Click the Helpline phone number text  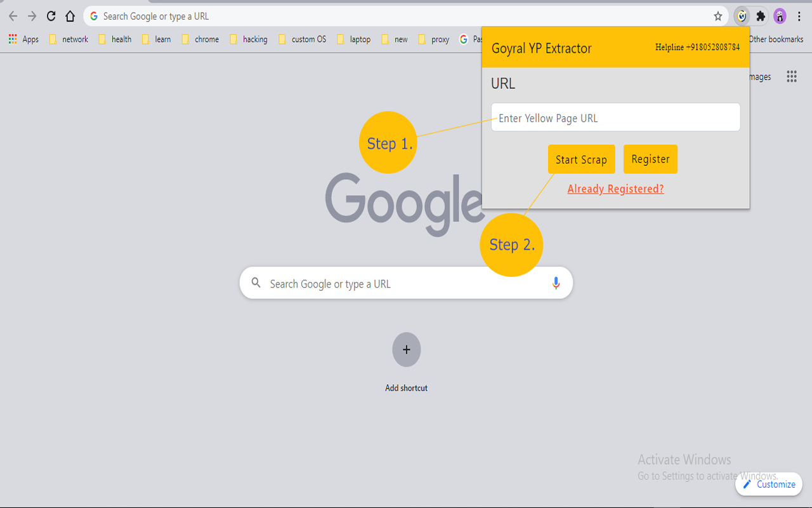(x=697, y=47)
